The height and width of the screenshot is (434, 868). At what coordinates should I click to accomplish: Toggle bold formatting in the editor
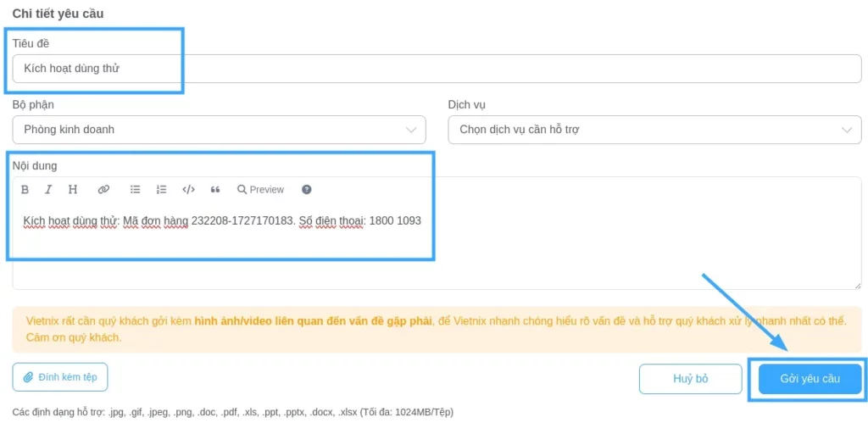[x=25, y=190]
